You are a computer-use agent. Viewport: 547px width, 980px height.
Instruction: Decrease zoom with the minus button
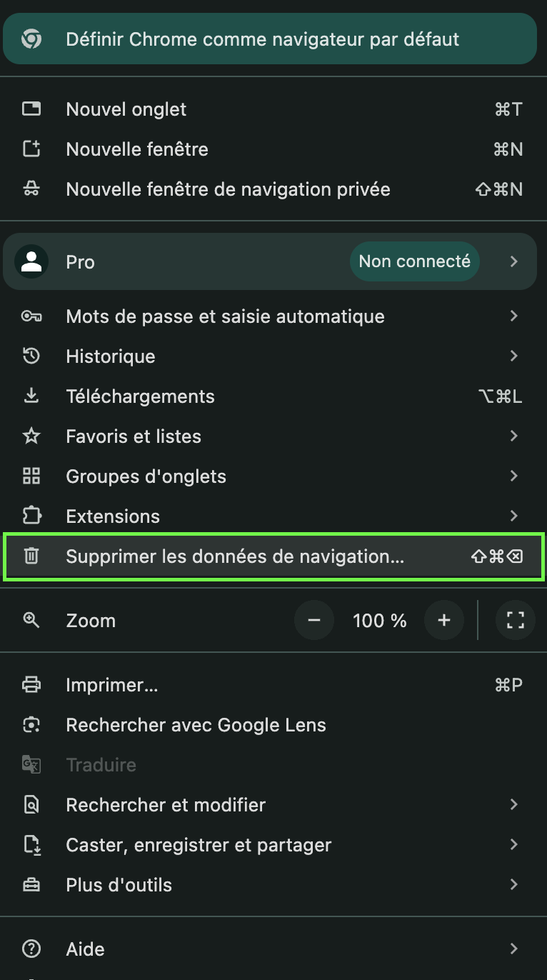click(313, 621)
